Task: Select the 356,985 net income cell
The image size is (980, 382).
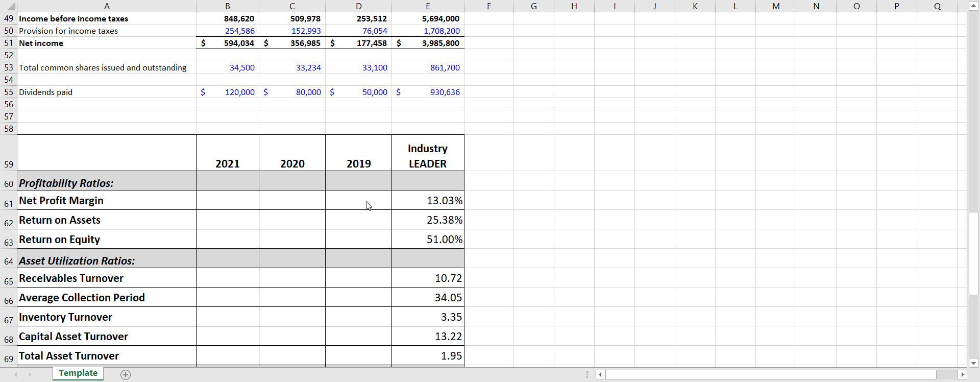Action: pyautogui.click(x=292, y=43)
